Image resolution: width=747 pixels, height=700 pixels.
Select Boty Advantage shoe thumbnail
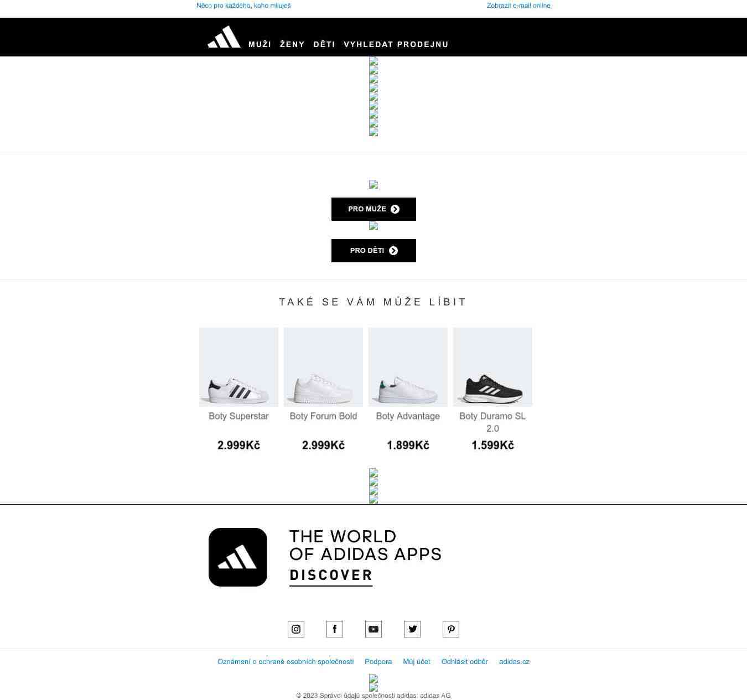click(408, 367)
